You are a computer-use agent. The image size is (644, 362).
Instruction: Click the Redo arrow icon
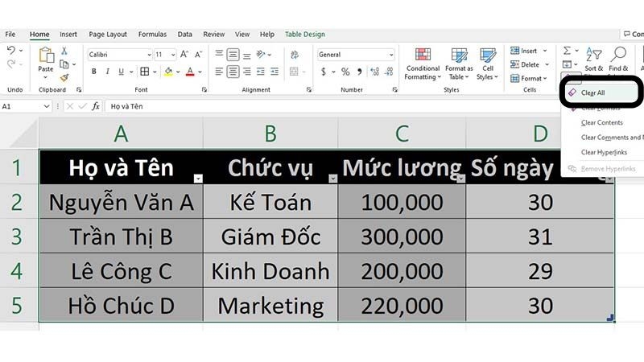(11, 64)
